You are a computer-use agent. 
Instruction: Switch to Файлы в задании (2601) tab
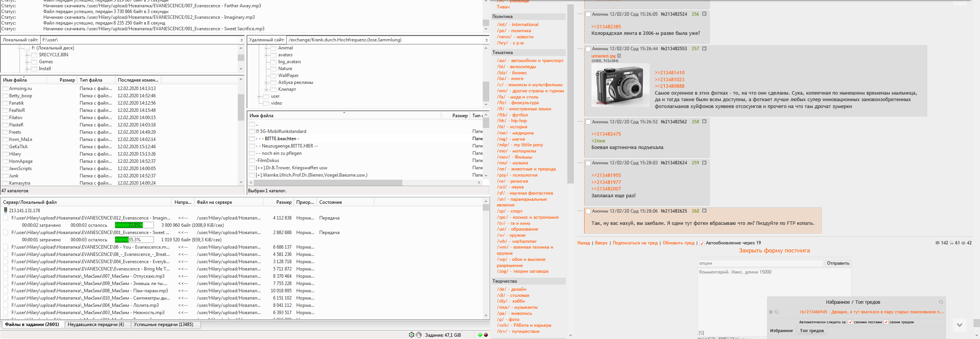[x=32, y=324]
